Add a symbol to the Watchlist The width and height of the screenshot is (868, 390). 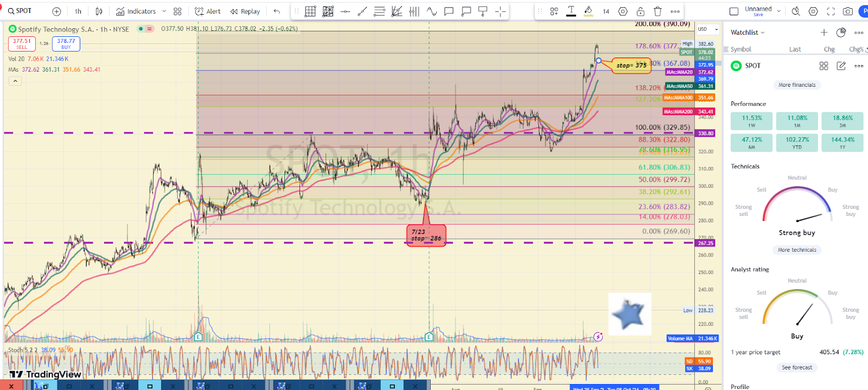(x=824, y=33)
